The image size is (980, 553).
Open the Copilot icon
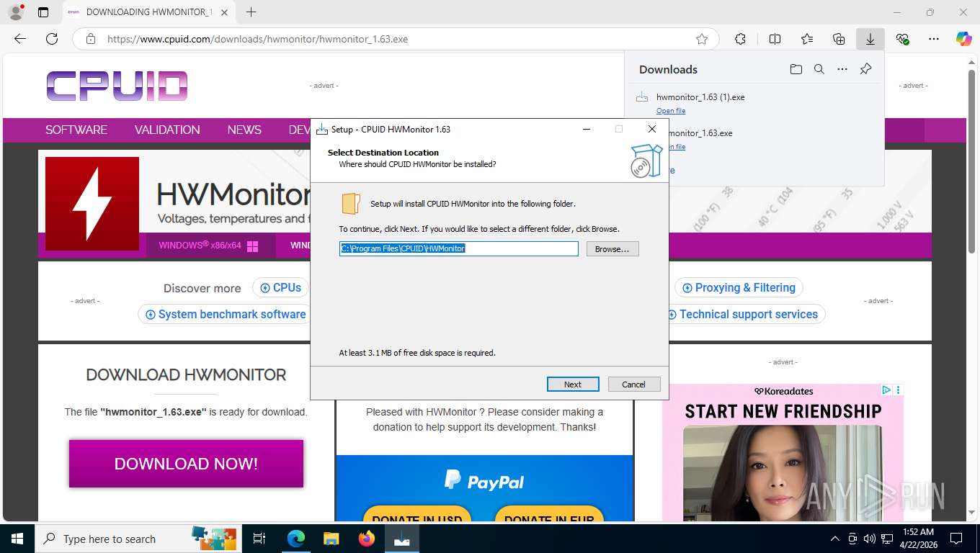click(963, 39)
